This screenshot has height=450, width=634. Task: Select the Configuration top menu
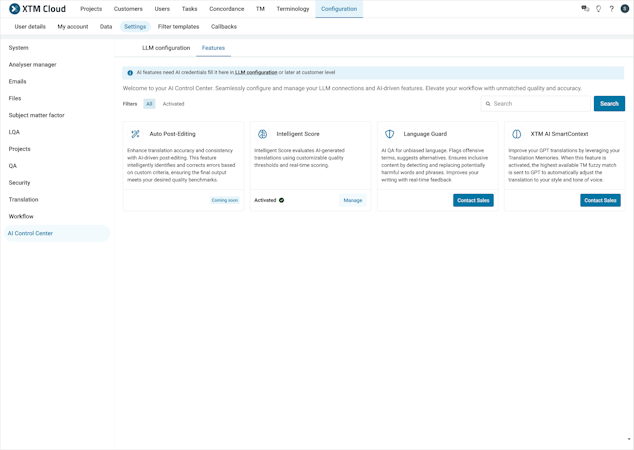coord(339,8)
